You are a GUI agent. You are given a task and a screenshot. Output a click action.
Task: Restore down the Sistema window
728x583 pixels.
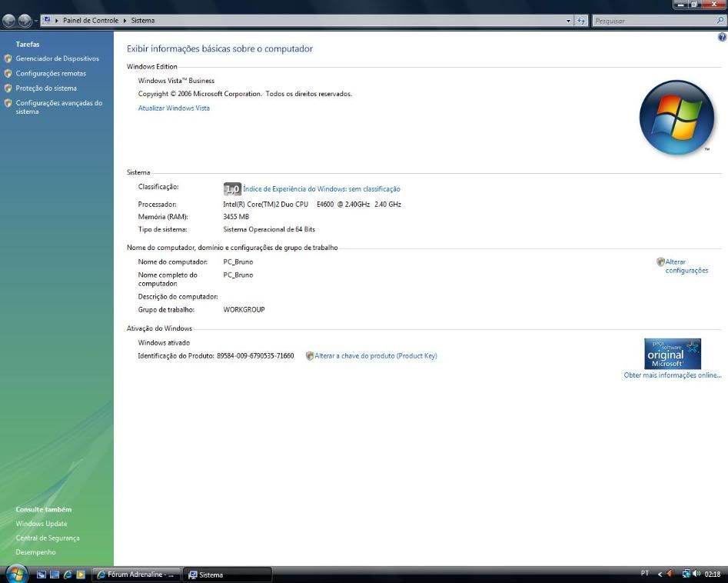(693, 4)
